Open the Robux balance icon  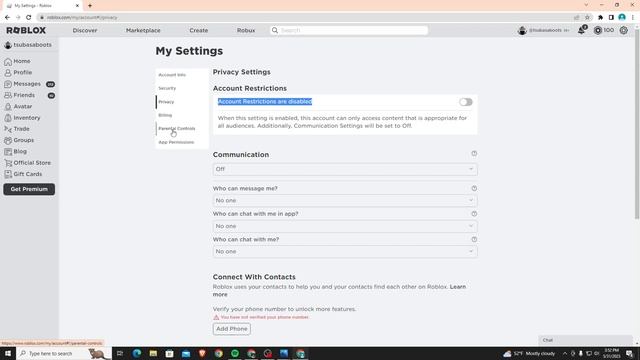[x=598, y=30]
